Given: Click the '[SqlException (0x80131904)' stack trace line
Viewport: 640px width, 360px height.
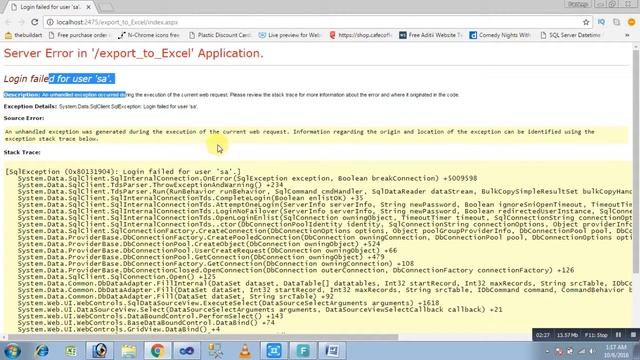Looking at the screenshot, I should tap(123, 171).
